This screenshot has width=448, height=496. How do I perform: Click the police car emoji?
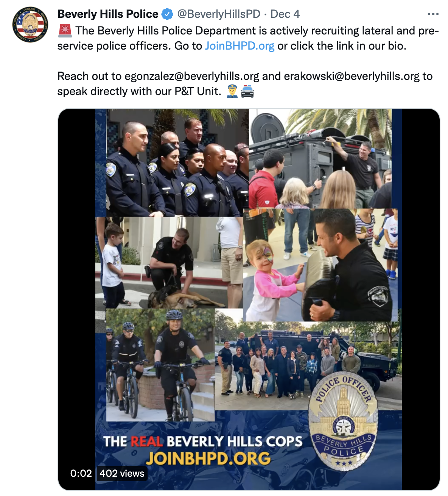click(247, 91)
